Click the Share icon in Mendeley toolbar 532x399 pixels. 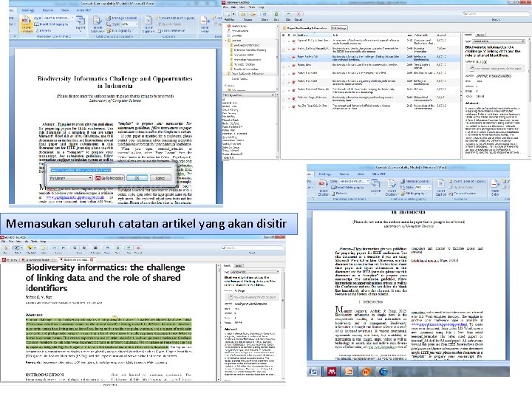point(265,14)
